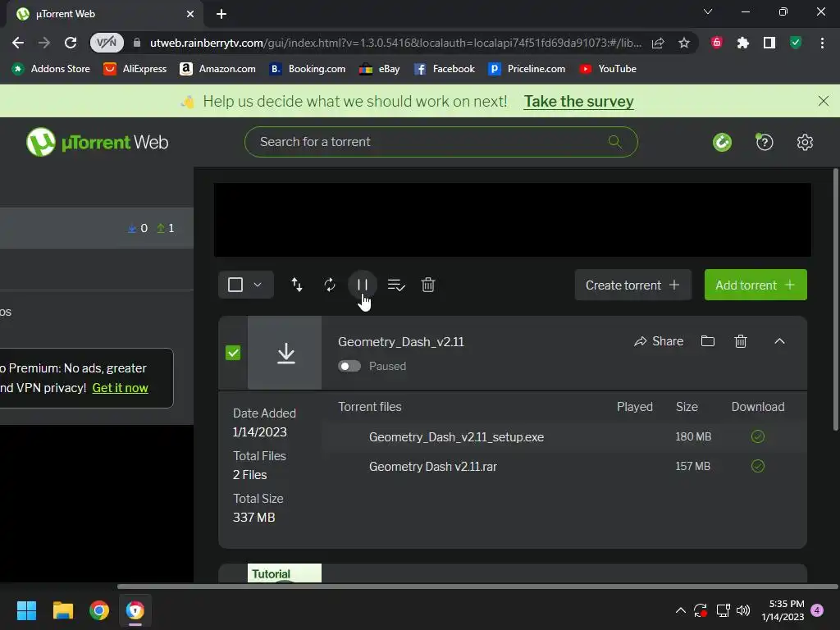Click the browser address bar URL

coord(395,43)
